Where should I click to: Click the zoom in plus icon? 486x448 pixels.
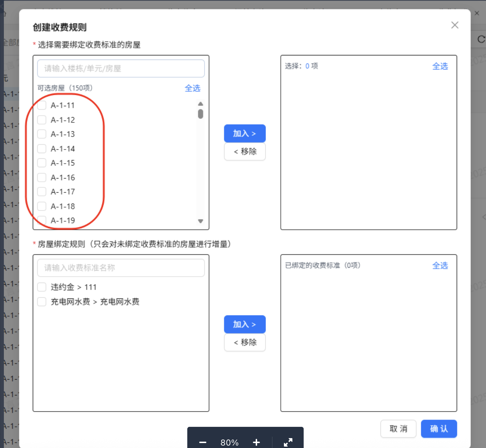[x=256, y=442]
